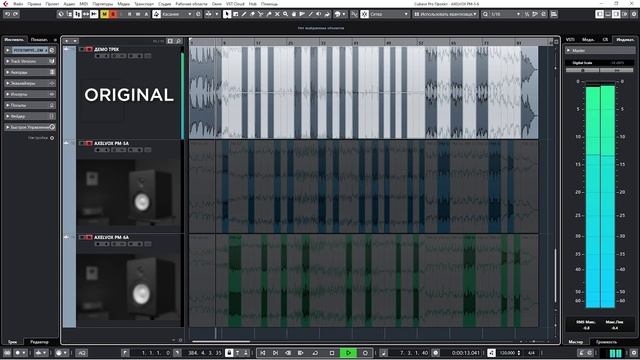Image resolution: width=640 pixels, height=360 pixels.
Task: Open the Транспорт menu
Action: click(x=144, y=4)
